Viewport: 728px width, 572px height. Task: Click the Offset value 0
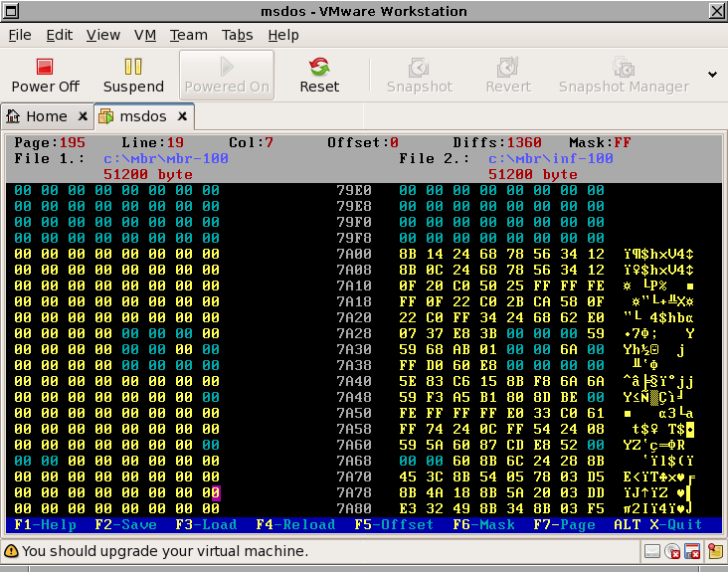point(394,142)
